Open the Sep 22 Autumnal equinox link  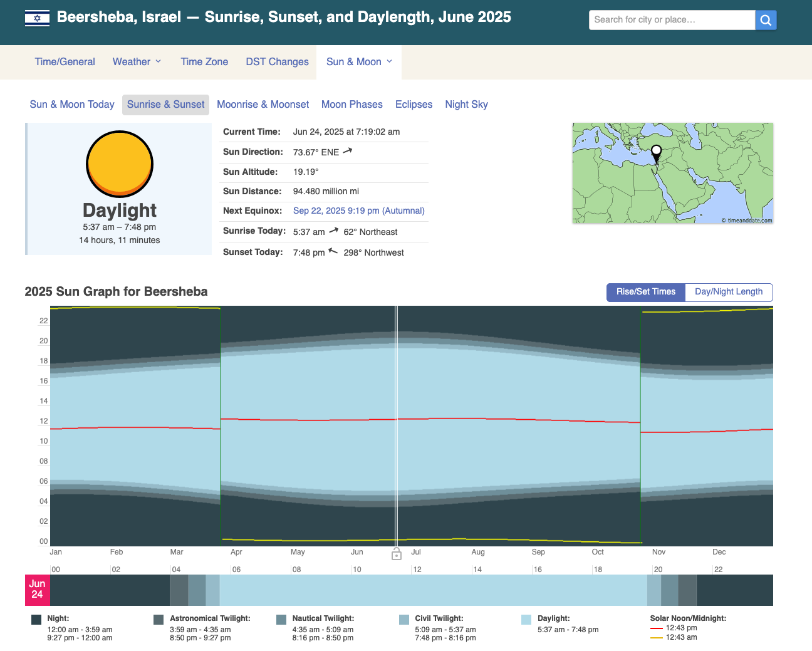click(x=359, y=211)
